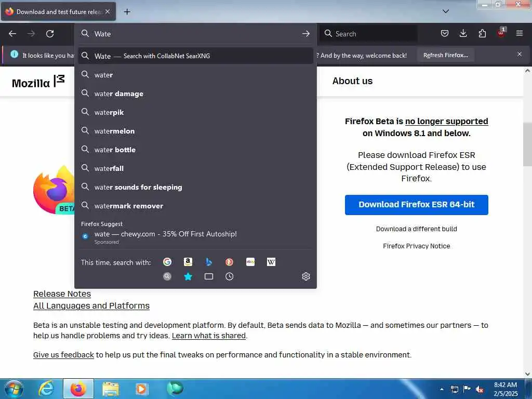Open the list all tabs chevron
The width and height of the screenshot is (532, 399).
tap(446, 11)
